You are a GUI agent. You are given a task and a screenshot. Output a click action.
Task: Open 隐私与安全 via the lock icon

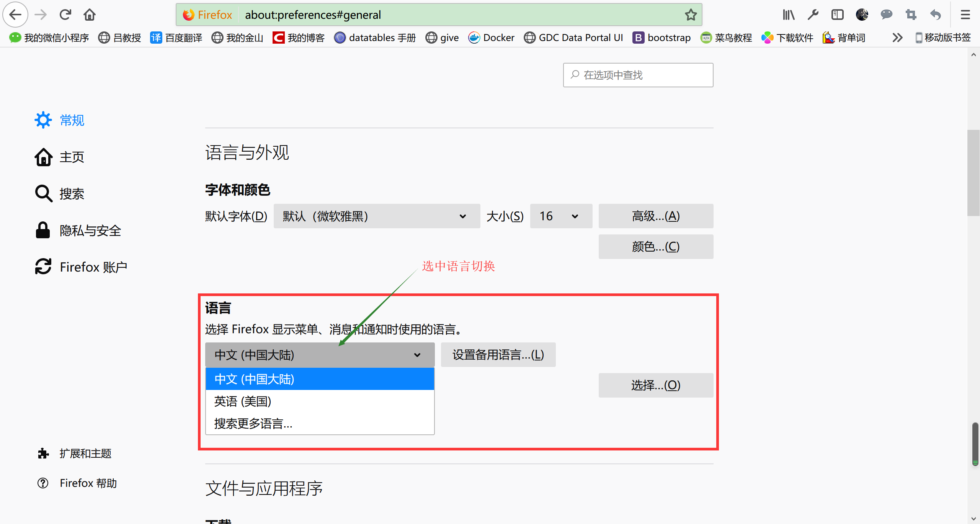pyautogui.click(x=42, y=230)
